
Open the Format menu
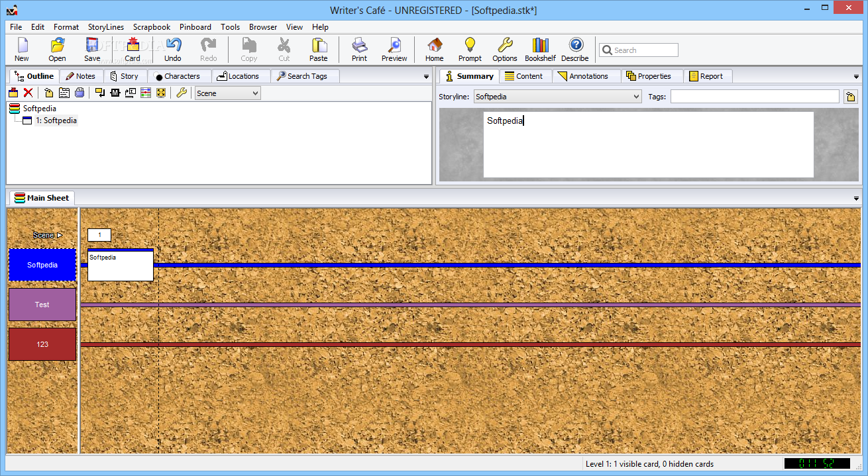[66, 27]
